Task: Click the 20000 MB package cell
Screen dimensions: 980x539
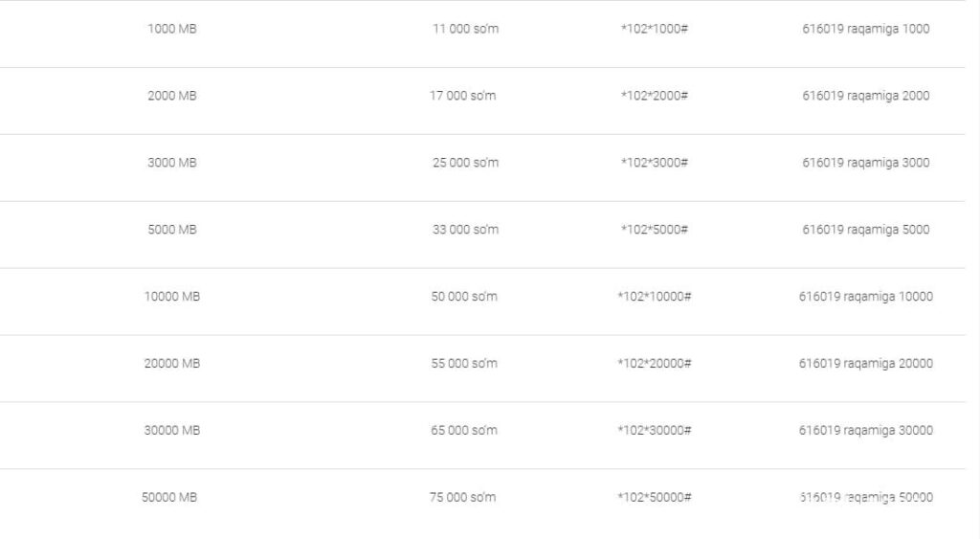Action: coord(172,364)
